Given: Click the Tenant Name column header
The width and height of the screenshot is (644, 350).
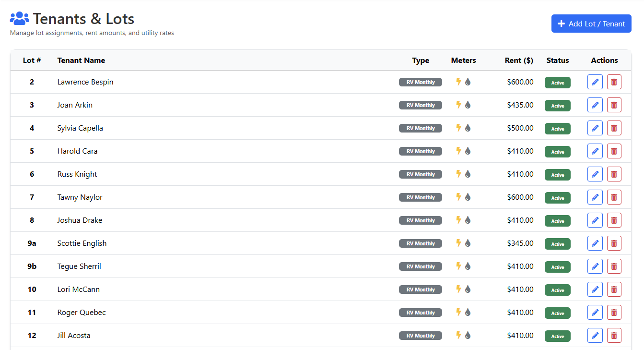Looking at the screenshot, I should [x=81, y=60].
